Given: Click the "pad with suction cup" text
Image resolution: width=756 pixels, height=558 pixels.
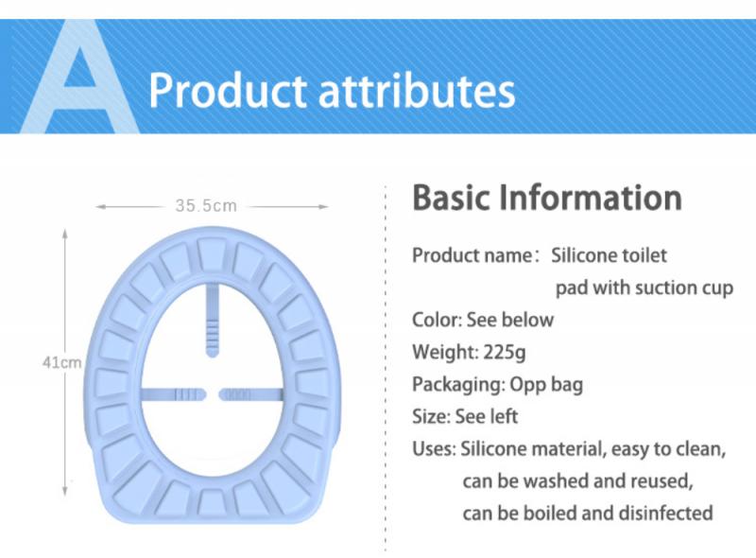Looking at the screenshot, I should (644, 288).
